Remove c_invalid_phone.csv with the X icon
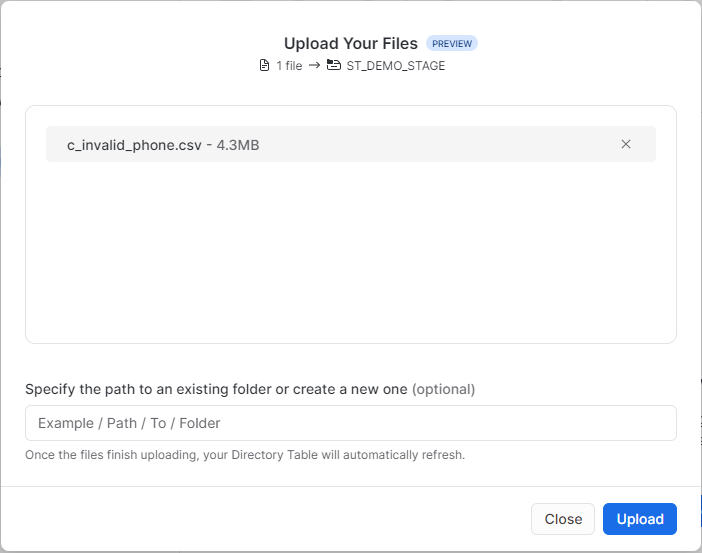 pos(626,144)
